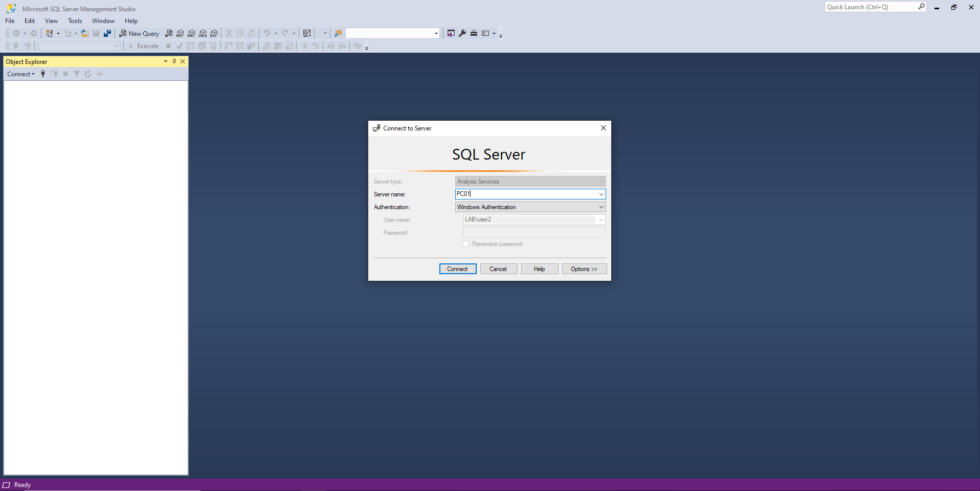Image resolution: width=980 pixels, height=491 pixels.
Task: Open Object Explorer window position dropdown
Action: pos(166,61)
